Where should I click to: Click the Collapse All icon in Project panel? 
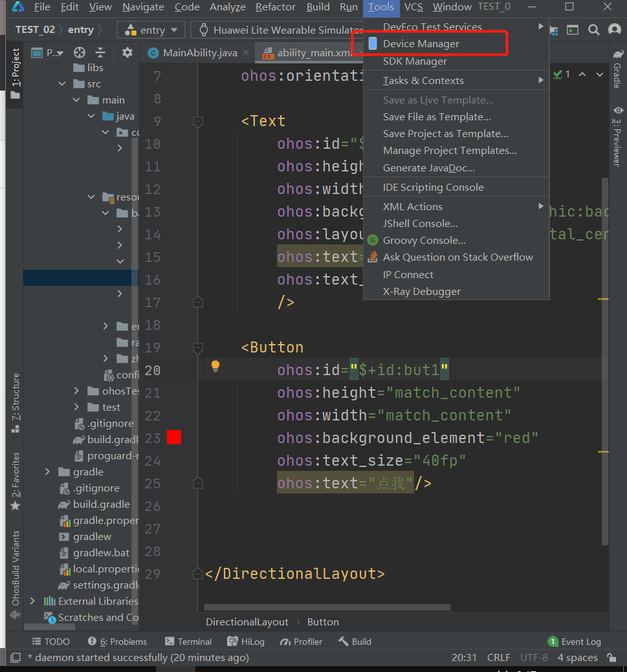click(x=100, y=53)
